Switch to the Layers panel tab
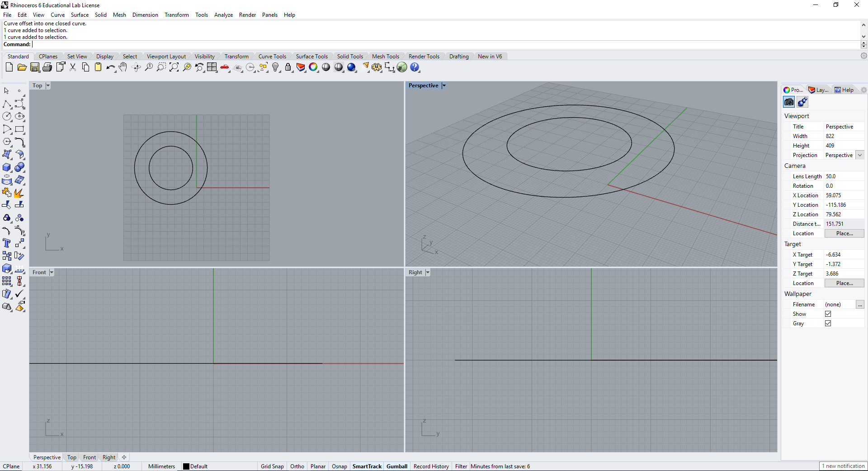Screen dimensions: 868x471 click(x=819, y=90)
